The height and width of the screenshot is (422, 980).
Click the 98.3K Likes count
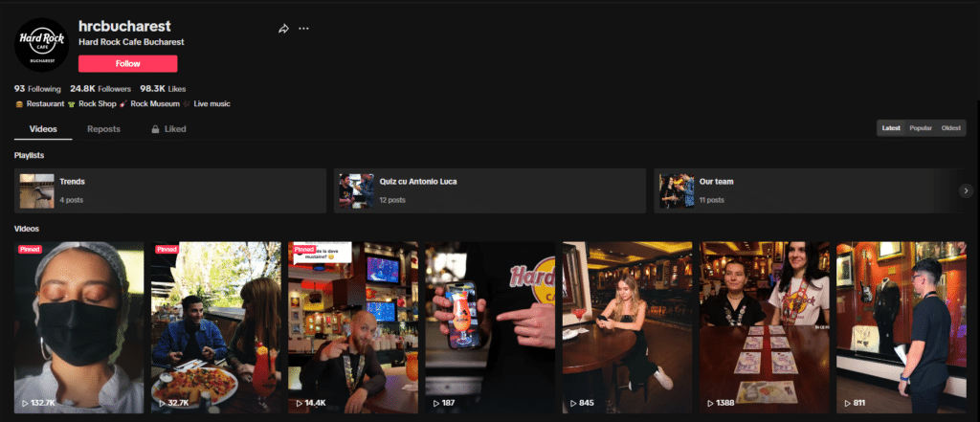[163, 89]
